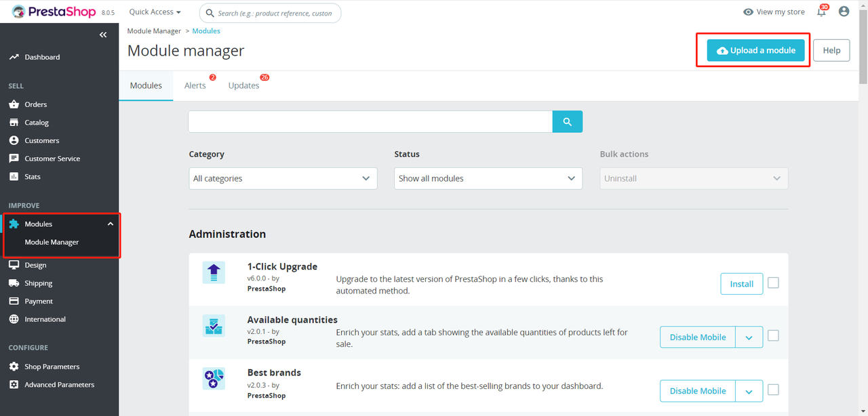The image size is (868, 416).
Task: Click the Orders basket icon
Action: pyautogui.click(x=14, y=104)
